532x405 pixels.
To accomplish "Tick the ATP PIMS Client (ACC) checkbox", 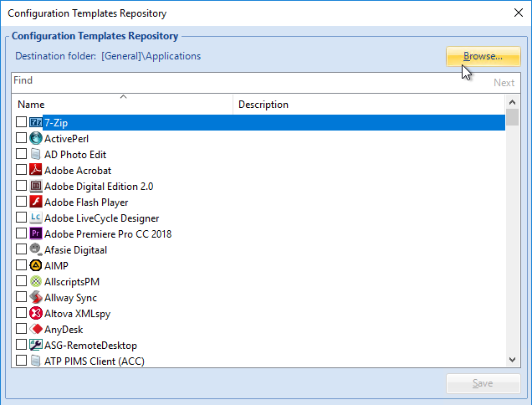I will tap(21, 360).
